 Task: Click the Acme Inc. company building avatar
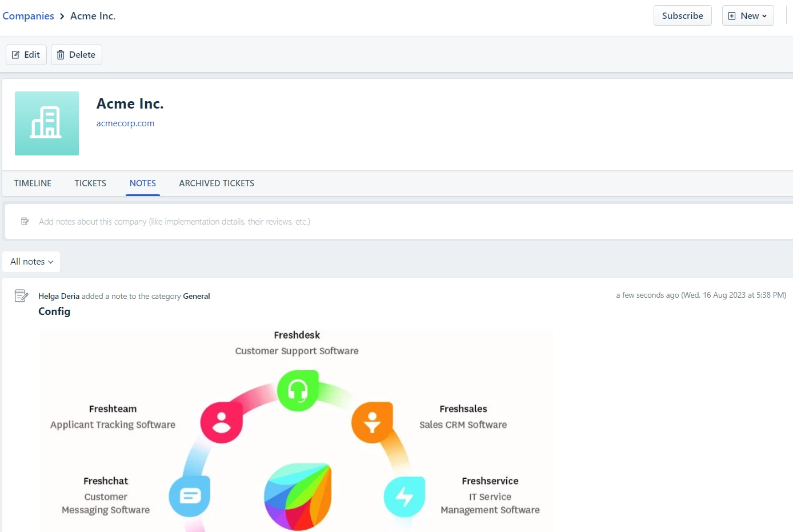coord(47,123)
